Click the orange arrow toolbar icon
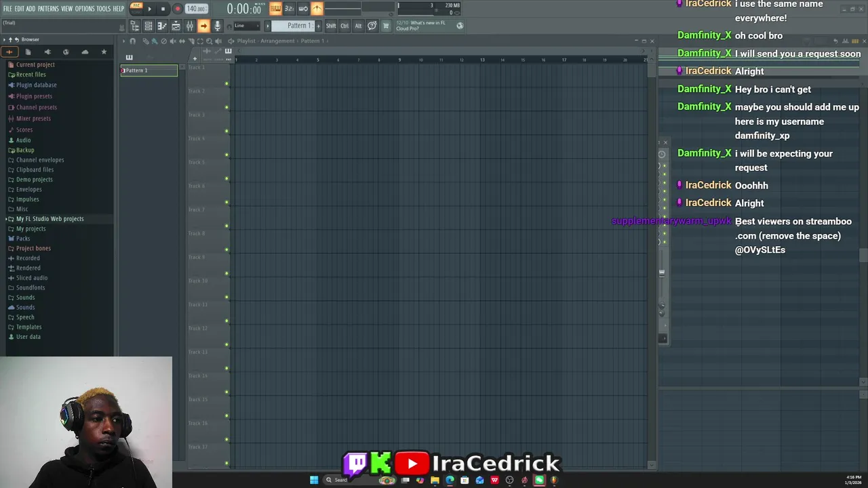 [x=203, y=26]
